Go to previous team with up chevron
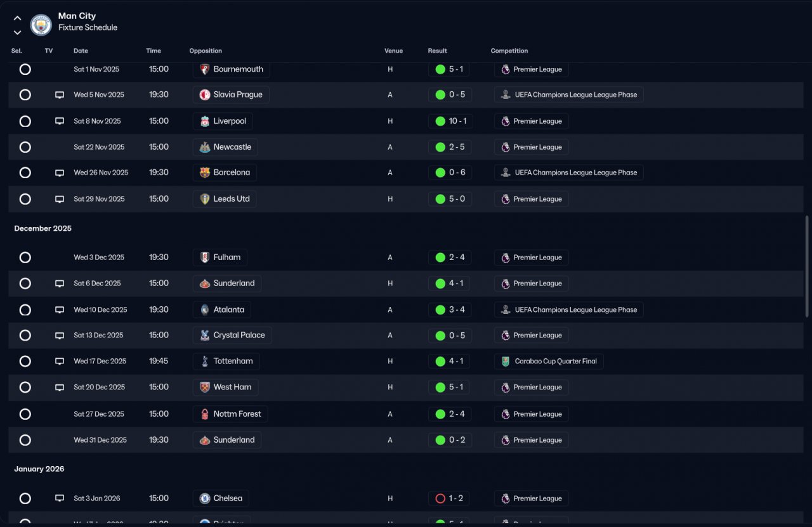This screenshot has width=812, height=527. tap(17, 18)
